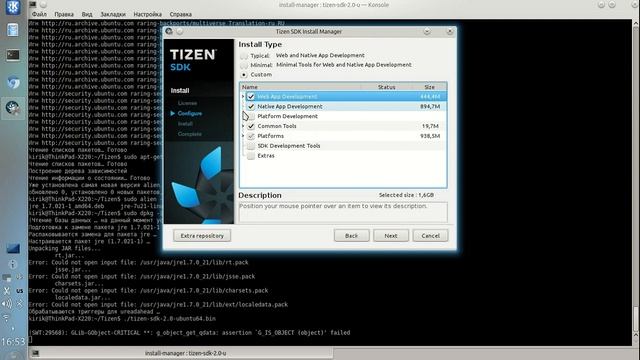Expand the Platforms tree node

pyautogui.click(x=243, y=136)
